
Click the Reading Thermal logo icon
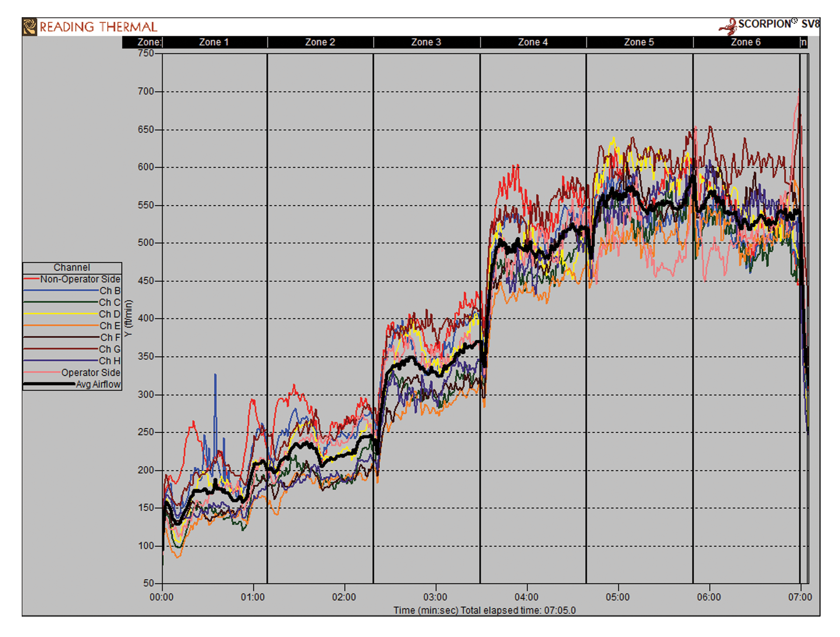[x=30, y=27]
